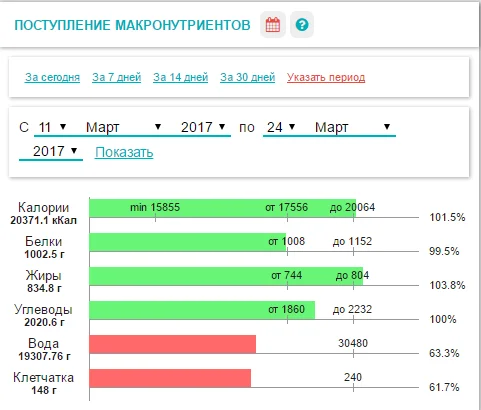Click the green Калории progress bar

(222, 208)
